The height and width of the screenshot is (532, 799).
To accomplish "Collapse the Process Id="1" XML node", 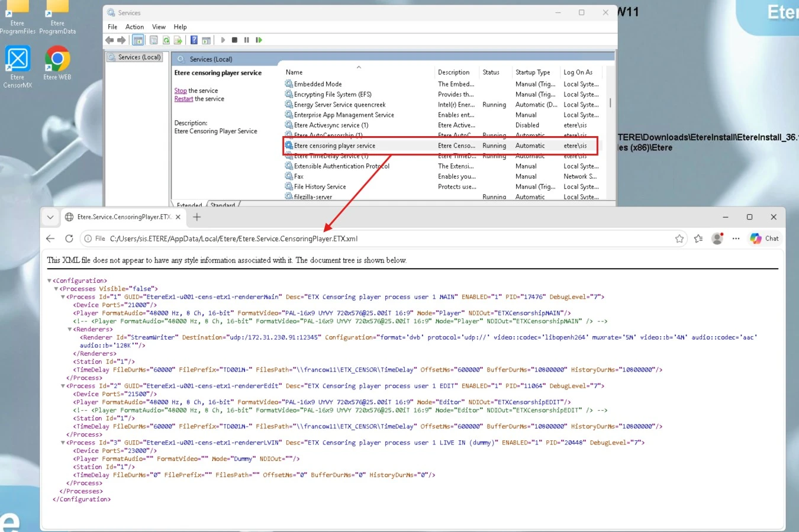I will [63, 297].
